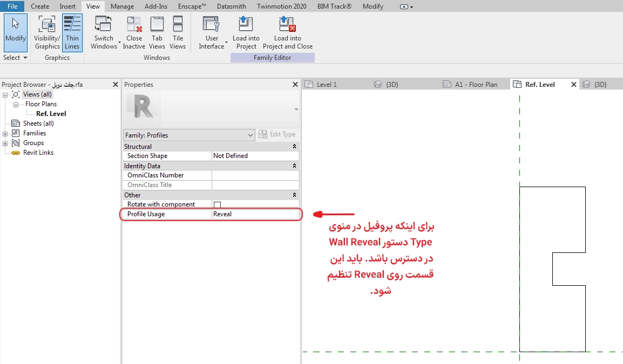The width and height of the screenshot is (623, 364).
Task: Open the type selector dropdown arrow
Action: [x=296, y=109]
